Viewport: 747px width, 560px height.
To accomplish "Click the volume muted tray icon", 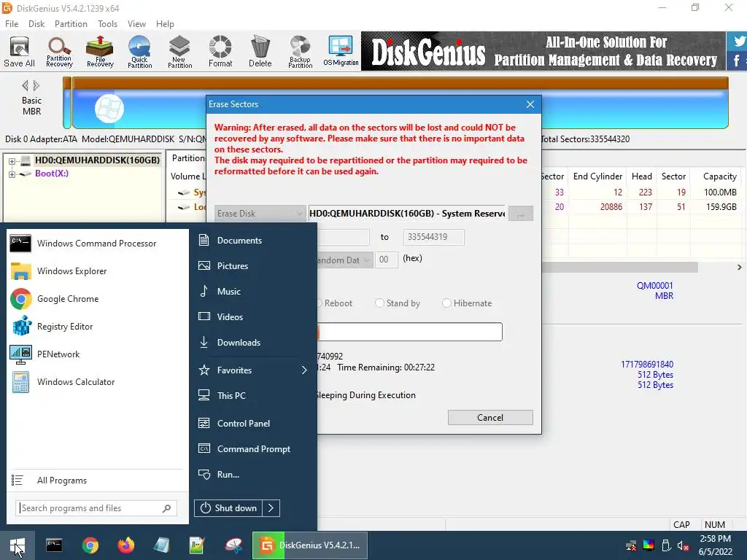I will pyautogui.click(x=683, y=545).
